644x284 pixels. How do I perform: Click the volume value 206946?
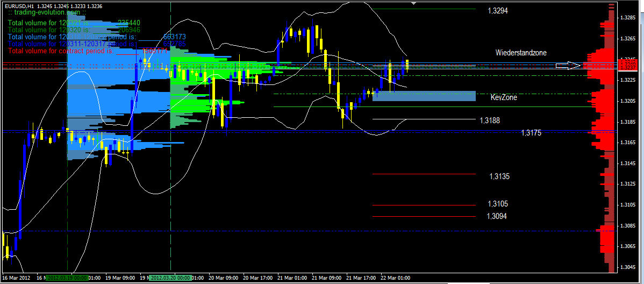[x=129, y=30]
